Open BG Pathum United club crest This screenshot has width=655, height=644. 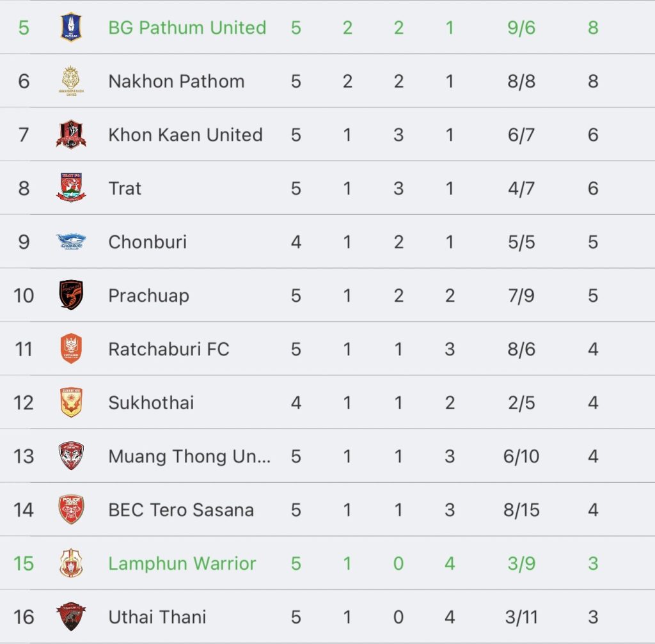(71, 27)
